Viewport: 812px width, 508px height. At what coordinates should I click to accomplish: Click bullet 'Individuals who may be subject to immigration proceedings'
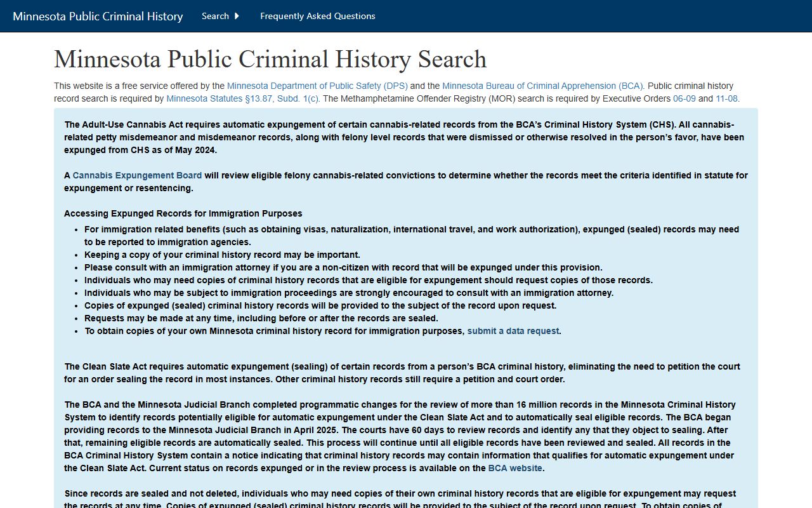tap(349, 293)
